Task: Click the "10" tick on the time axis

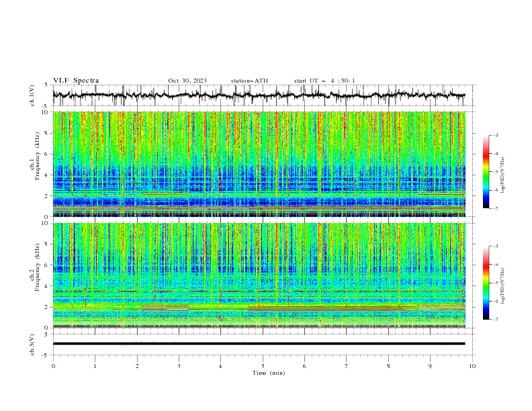Action: [472, 366]
